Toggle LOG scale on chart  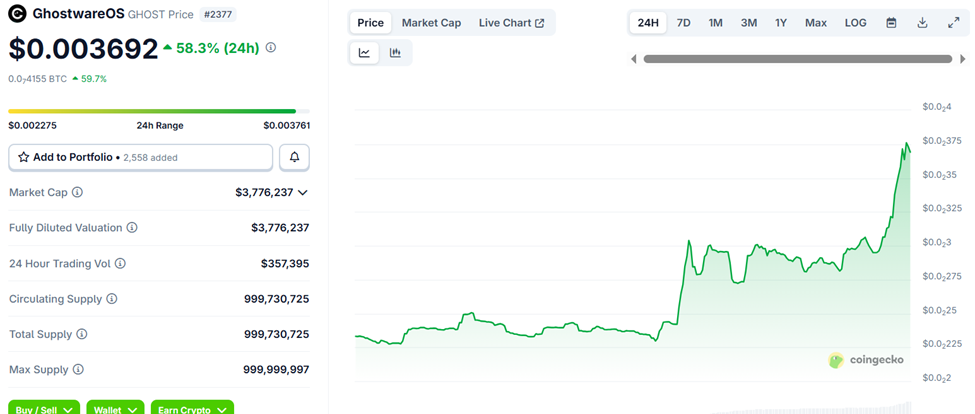(856, 23)
